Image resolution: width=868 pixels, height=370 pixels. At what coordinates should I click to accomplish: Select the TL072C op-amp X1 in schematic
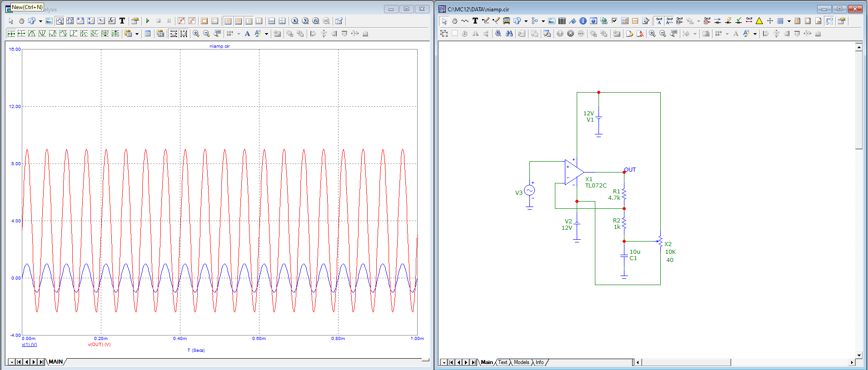pos(574,172)
